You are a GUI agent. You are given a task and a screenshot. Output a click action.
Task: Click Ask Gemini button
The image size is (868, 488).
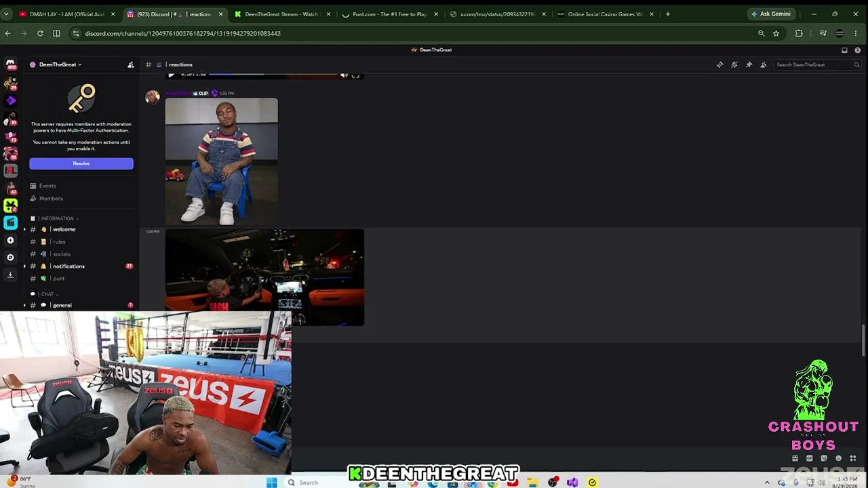771,14
